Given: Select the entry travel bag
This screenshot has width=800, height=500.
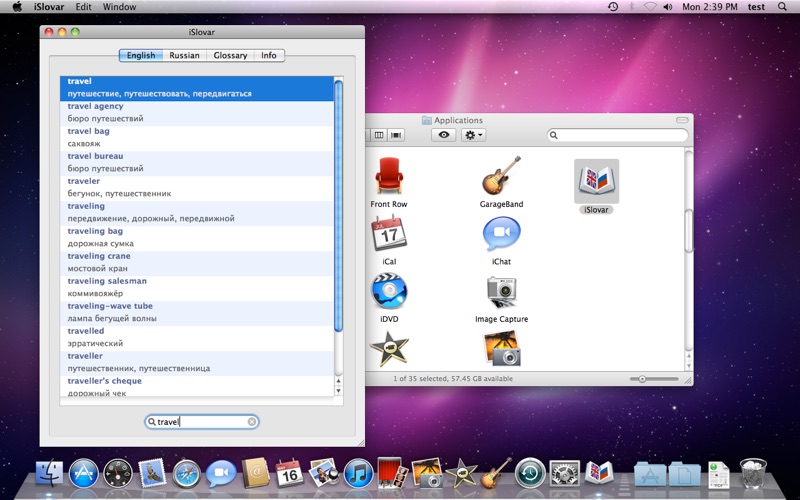Looking at the screenshot, I should tap(197, 137).
